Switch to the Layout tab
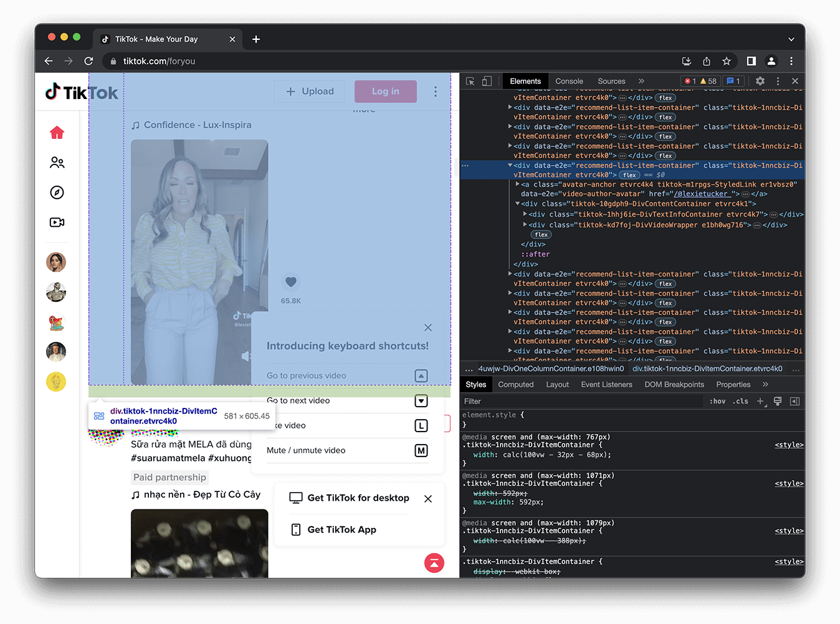 (x=558, y=385)
